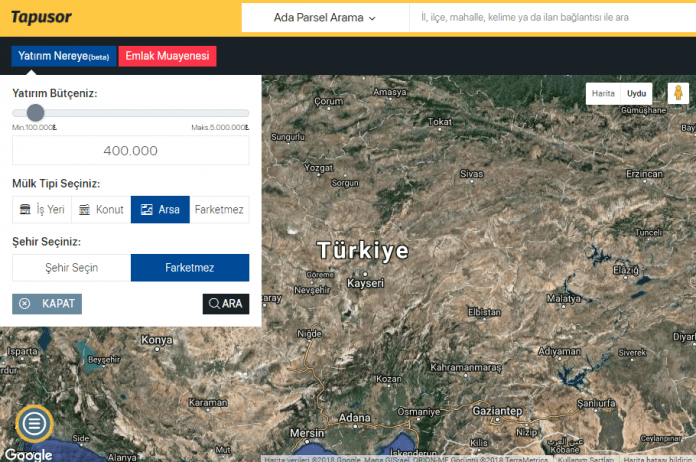Screen dimensions: 696x462
Task: Choose Farketmez for property type
Action: coord(219,209)
